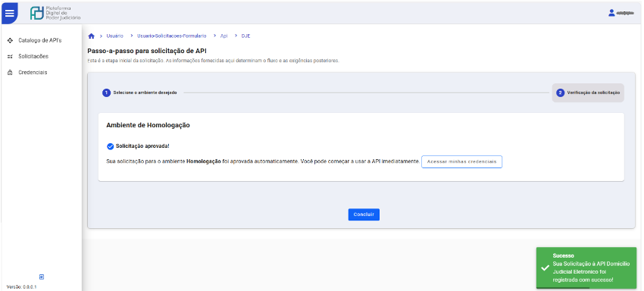This screenshot has width=644, height=291.
Task: Click Api breadcrumb link
Action: pyautogui.click(x=224, y=36)
